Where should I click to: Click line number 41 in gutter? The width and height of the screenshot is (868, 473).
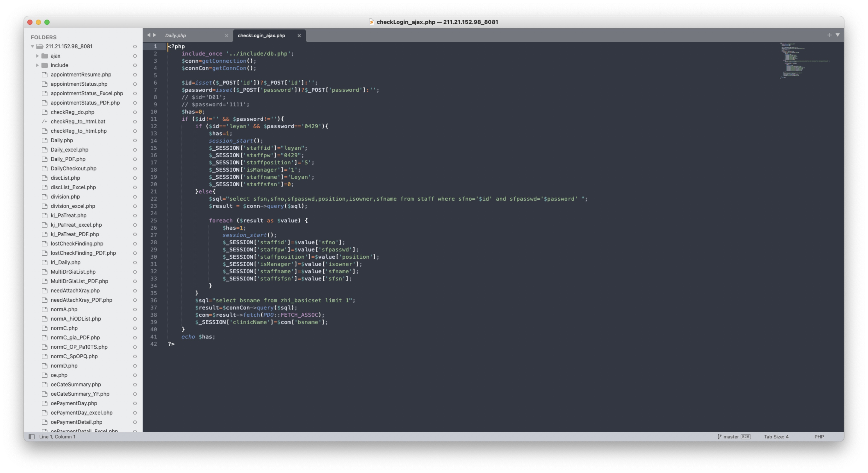(154, 337)
